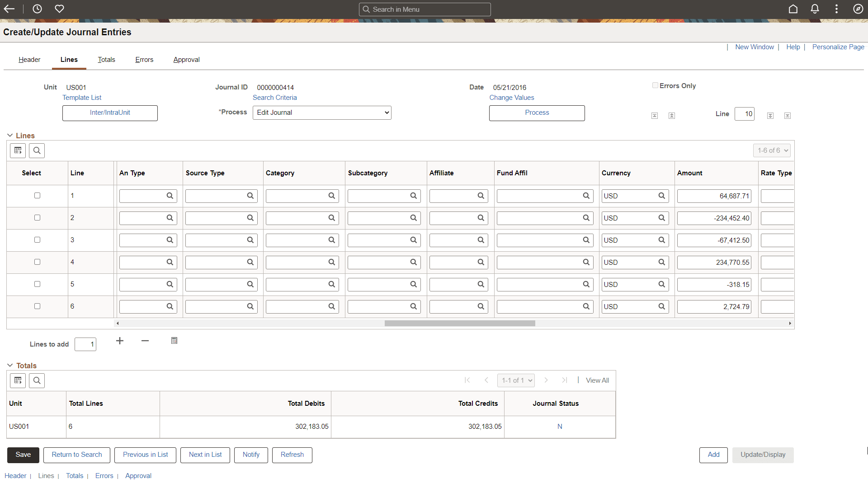868x488 pixels.
Task: Delete selected lines with the minus icon
Action: pos(145,341)
